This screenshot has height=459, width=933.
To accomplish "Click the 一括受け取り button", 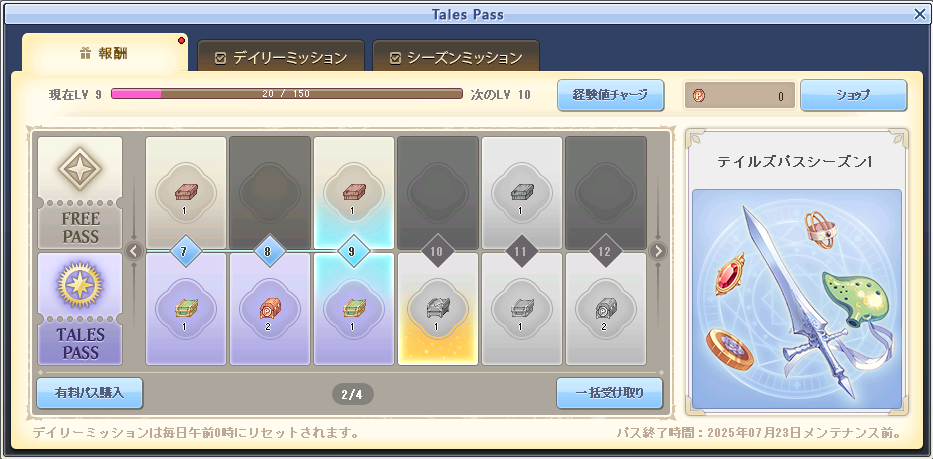I will tap(609, 393).
